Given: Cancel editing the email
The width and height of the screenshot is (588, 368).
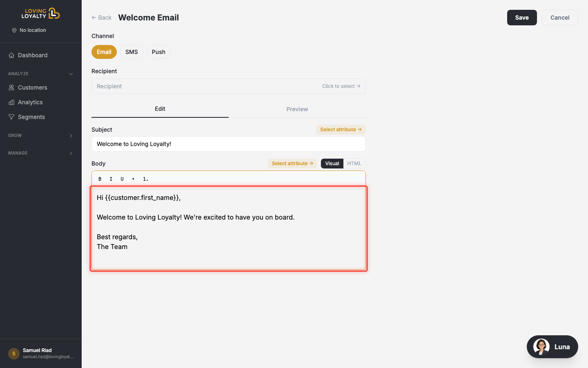Looking at the screenshot, I should [x=560, y=18].
